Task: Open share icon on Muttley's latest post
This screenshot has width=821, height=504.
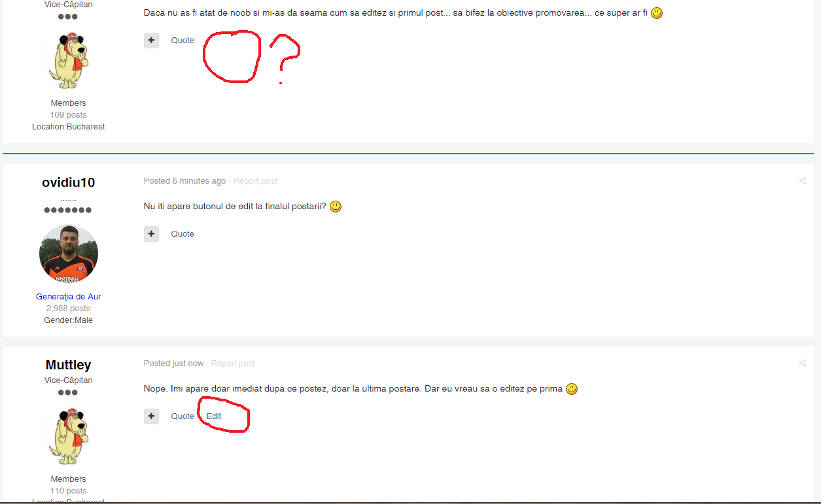Action: [803, 363]
